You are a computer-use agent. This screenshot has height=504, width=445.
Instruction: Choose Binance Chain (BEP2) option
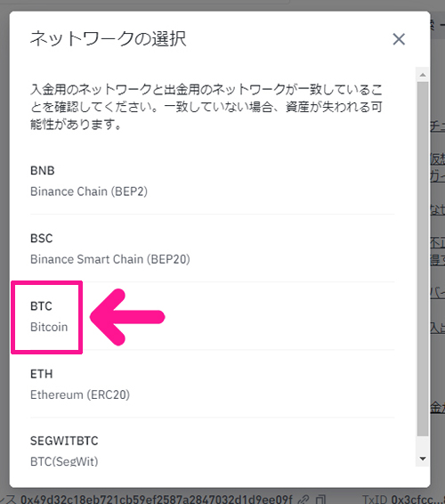tap(89, 191)
